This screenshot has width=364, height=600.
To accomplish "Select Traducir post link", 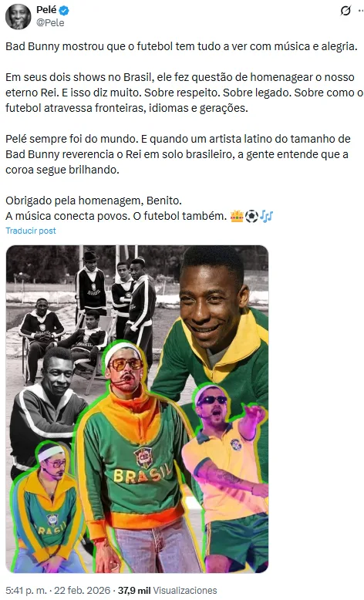I will pyautogui.click(x=31, y=231).
